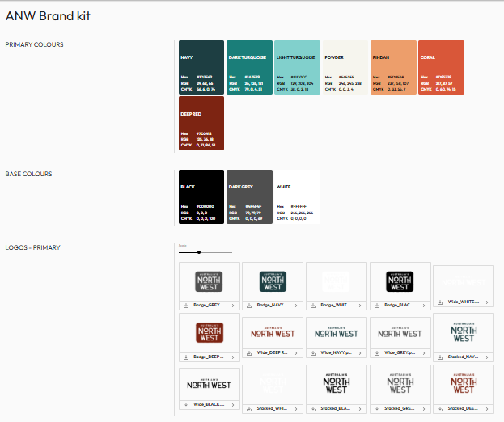Viewport: 504px width, 422px height.
Task: Click the LOGOS - PRIMARY section heading
Action: 33,247
